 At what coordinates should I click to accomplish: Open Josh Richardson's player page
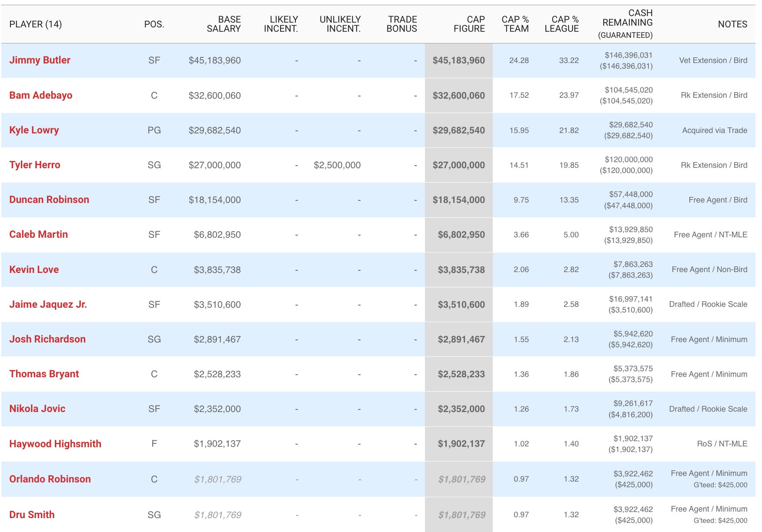(x=47, y=339)
